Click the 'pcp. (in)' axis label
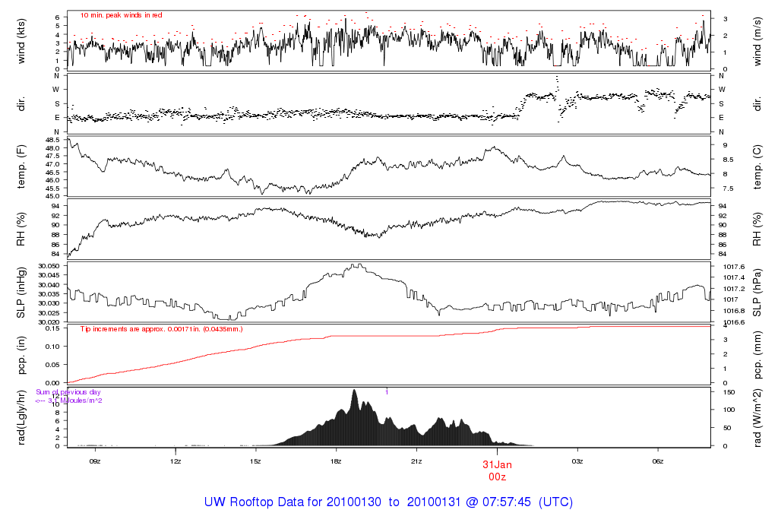Screen dimensions: 778x532 [21, 356]
